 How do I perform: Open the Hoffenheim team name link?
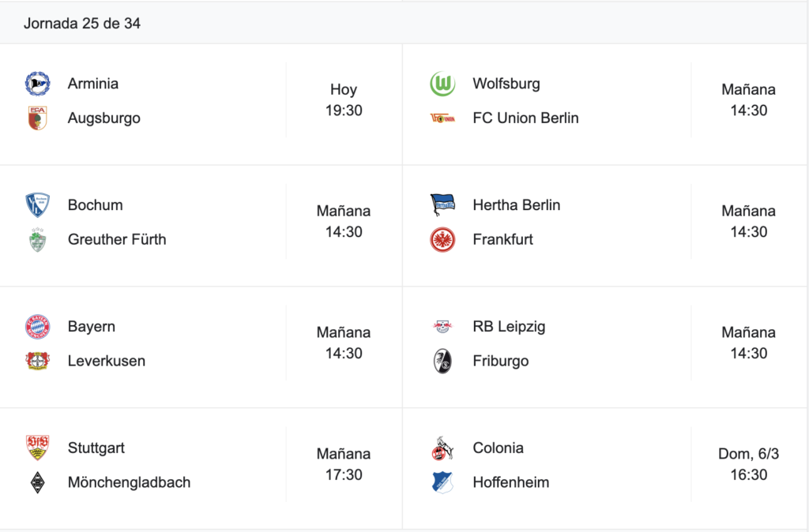pyautogui.click(x=511, y=482)
